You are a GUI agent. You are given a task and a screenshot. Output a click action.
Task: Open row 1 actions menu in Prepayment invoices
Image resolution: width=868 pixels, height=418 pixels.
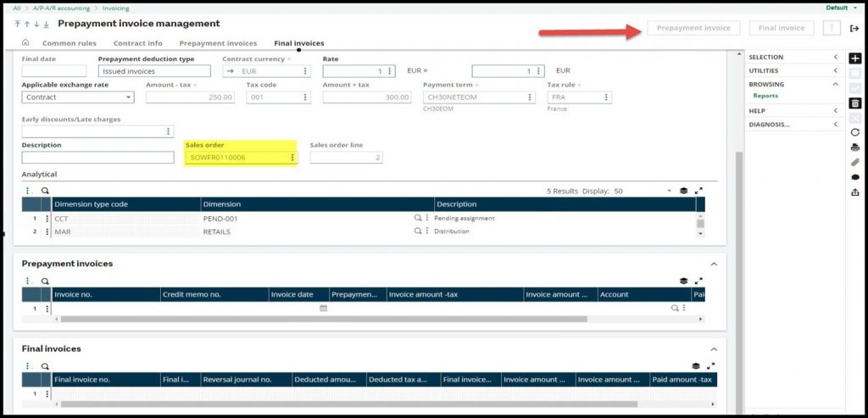point(47,308)
